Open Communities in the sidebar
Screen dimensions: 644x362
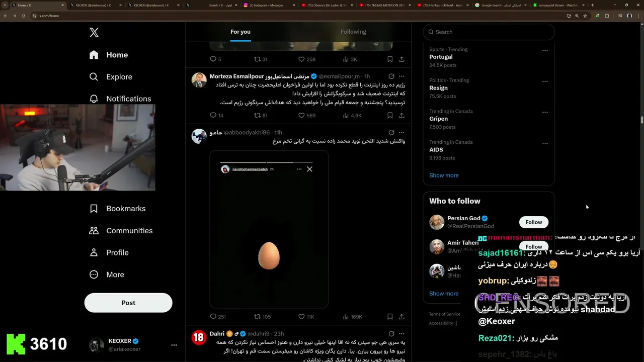(x=121, y=231)
